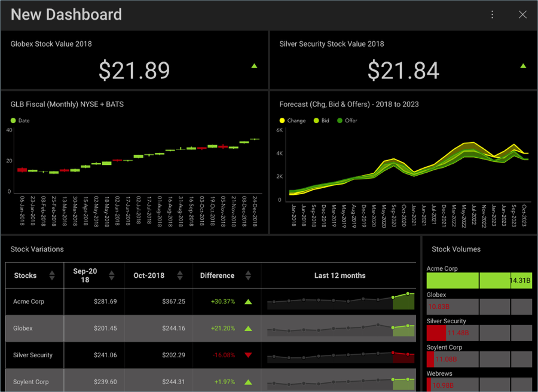Click the Acme Corp green volume bar
The height and width of the screenshot is (392, 538).
453,280
